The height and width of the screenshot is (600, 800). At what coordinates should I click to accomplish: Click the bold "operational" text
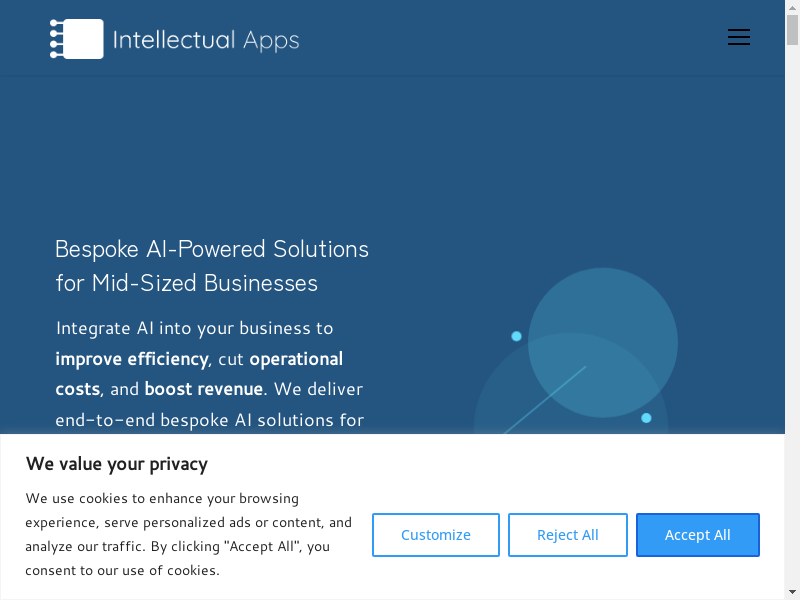(296, 358)
